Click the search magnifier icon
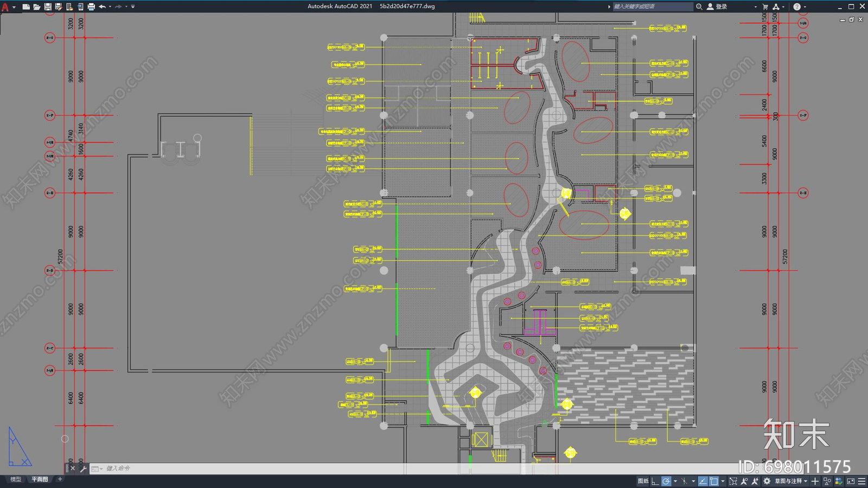Image resolution: width=868 pixels, height=488 pixels. (699, 7)
